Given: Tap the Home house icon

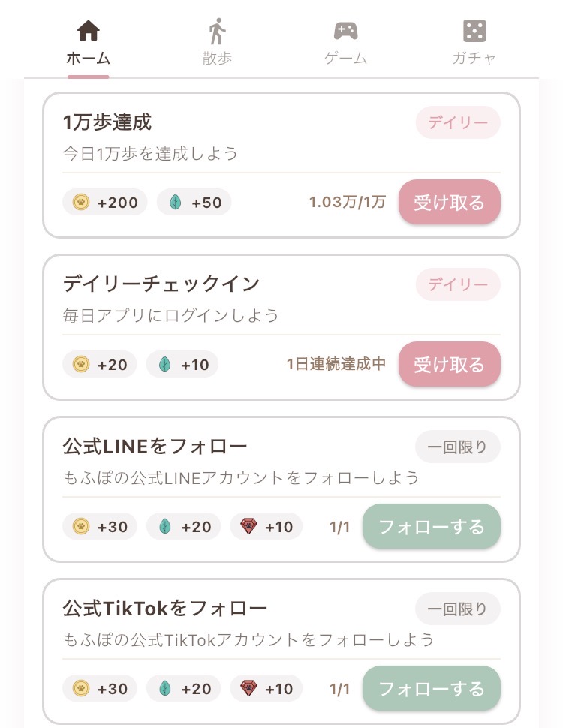Looking at the screenshot, I should pyautogui.click(x=89, y=31).
